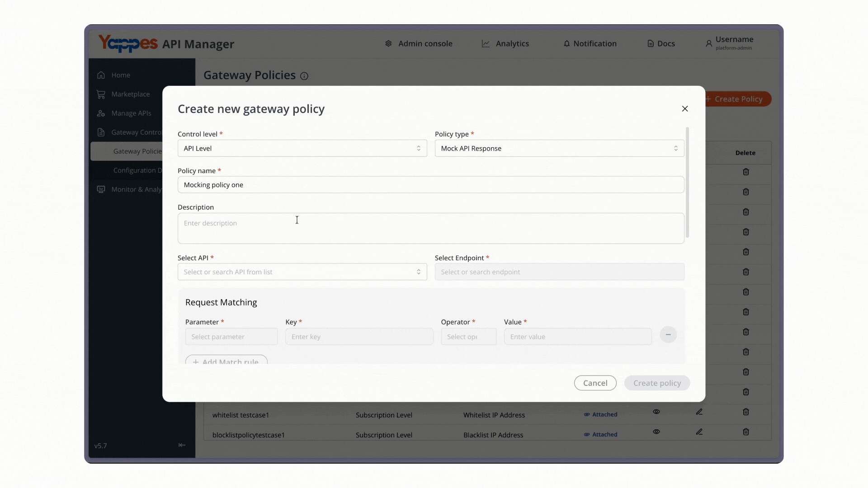This screenshot has height=488, width=868.
Task: Open Docs link
Action: tap(661, 43)
